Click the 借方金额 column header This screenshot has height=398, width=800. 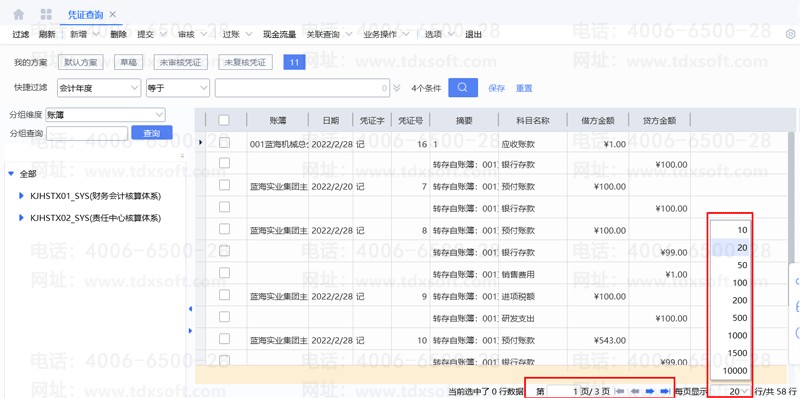point(597,120)
